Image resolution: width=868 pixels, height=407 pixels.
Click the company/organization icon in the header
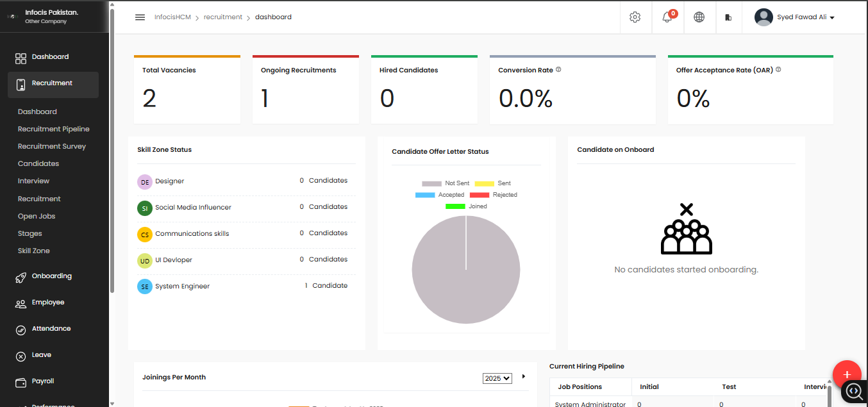click(728, 17)
